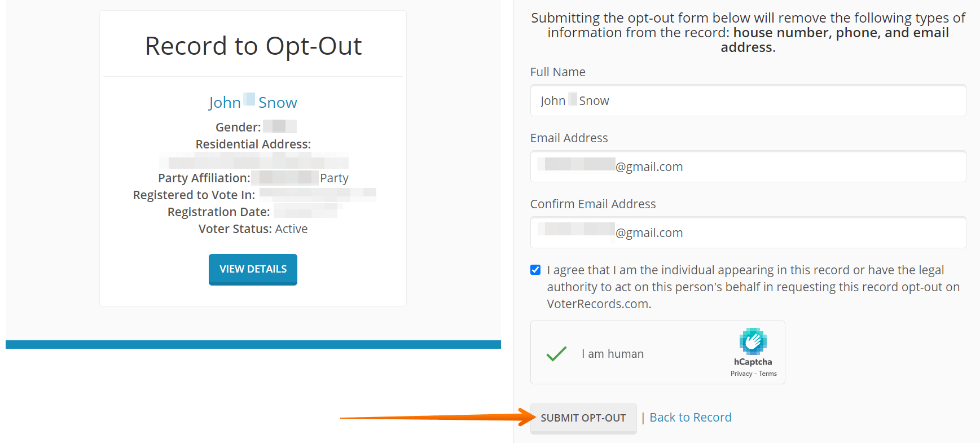The width and height of the screenshot is (980, 443).
Task: Click the bold house number, phone, and email text
Action: pos(840,32)
